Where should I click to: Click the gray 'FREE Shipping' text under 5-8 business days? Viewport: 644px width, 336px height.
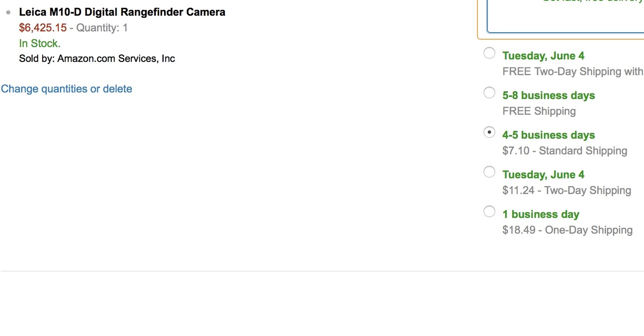(539, 111)
